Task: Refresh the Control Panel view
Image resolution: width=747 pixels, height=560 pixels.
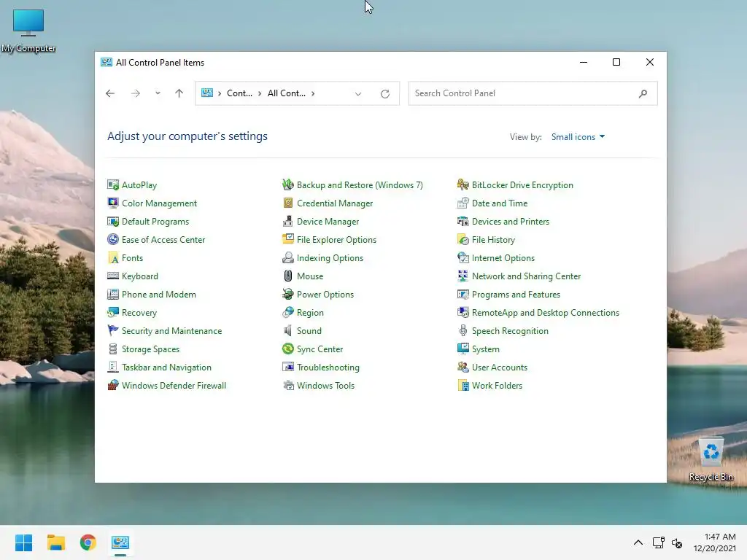Action: (x=385, y=94)
